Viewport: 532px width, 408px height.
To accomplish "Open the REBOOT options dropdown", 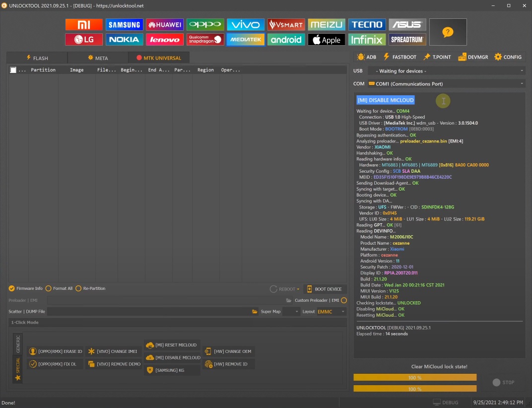I will tap(285, 289).
